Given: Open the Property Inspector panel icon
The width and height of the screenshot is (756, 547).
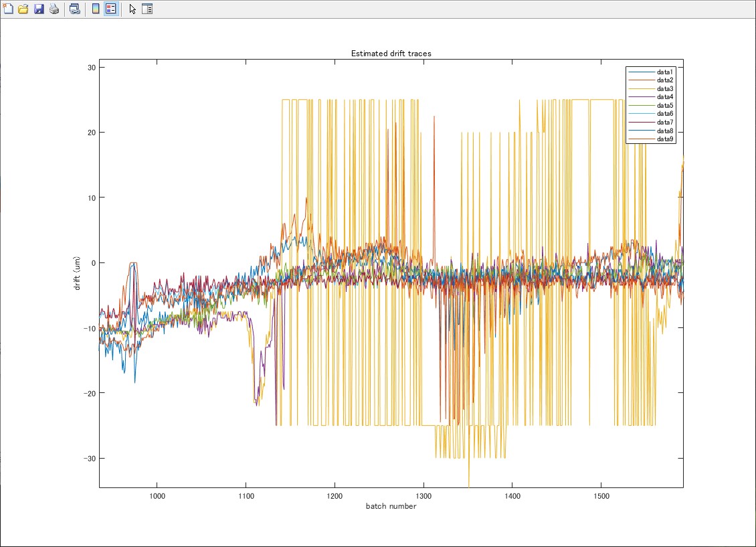Looking at the screenshot, I should click(x=148, y=9).
